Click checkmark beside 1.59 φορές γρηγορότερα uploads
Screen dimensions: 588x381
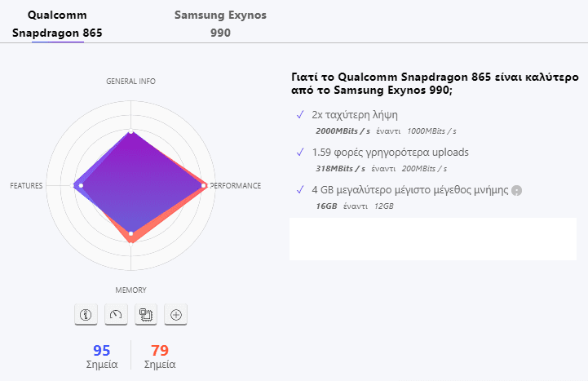[x=300, y=153]
